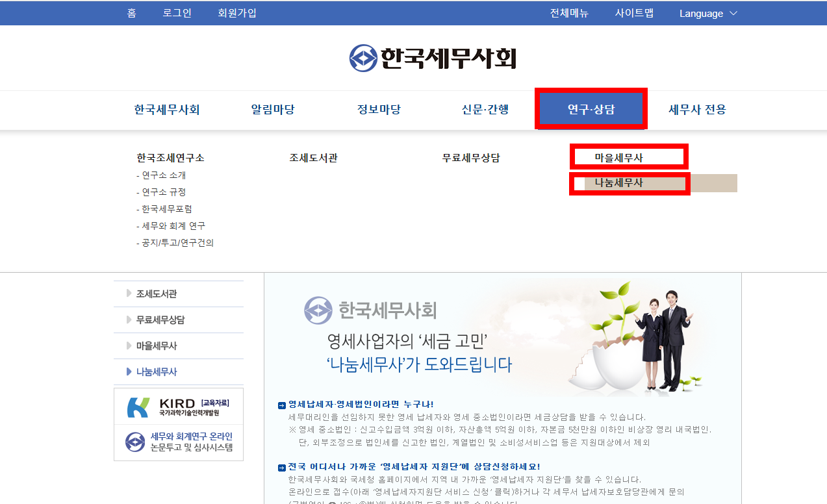Open the 신문·간행 main menu
Screen dimensions: 827x504
[x=485, y=110]
